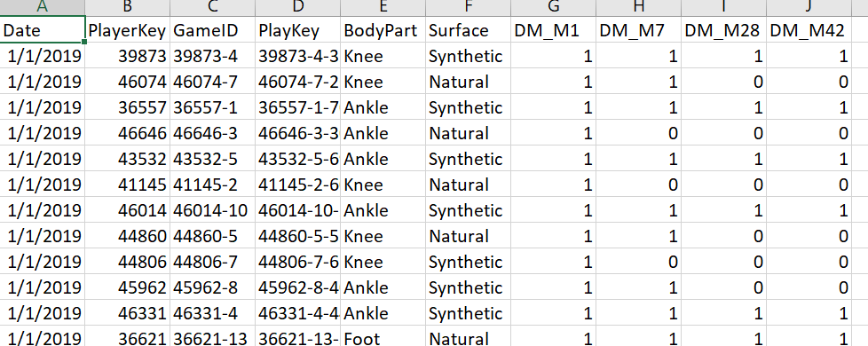Select the Surface header cell
The width and height of the screenshot is (868, 346).
click(x=469, y=30)
